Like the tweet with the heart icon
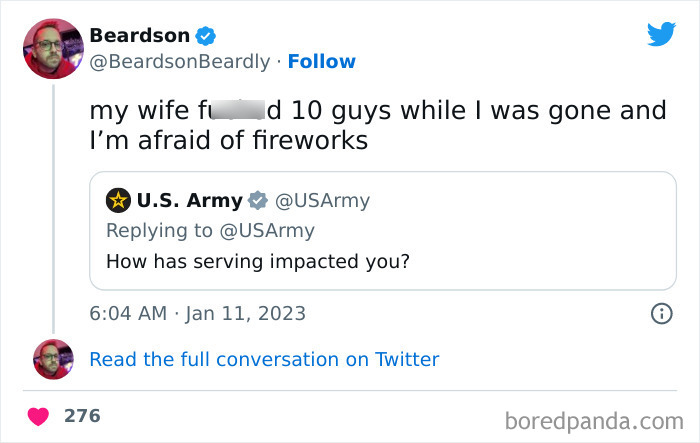 coord(38,415)
